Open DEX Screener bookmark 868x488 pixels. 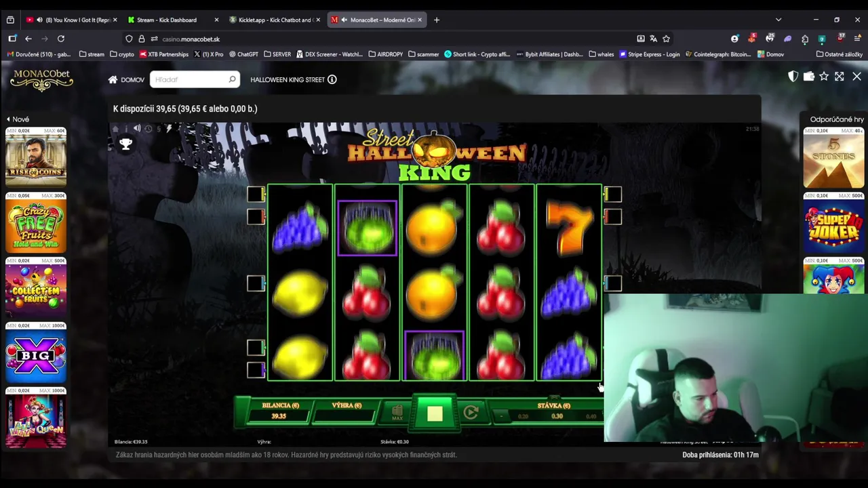330,54
